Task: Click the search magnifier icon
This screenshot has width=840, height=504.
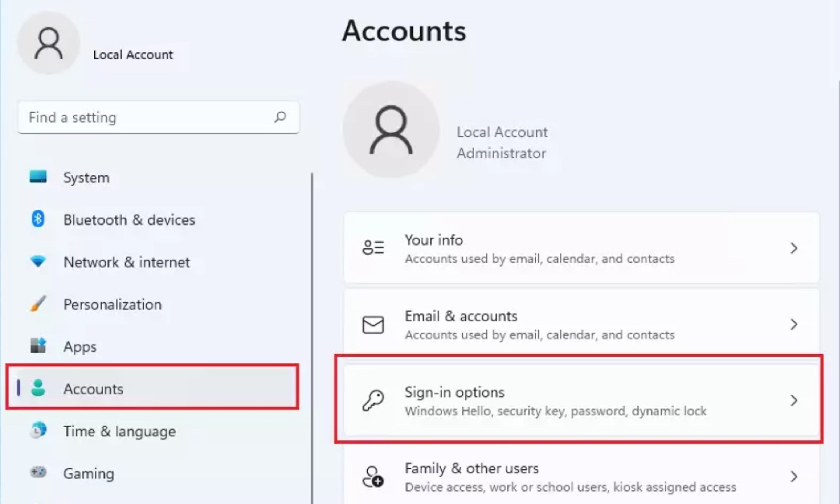Action: point(280,117)
